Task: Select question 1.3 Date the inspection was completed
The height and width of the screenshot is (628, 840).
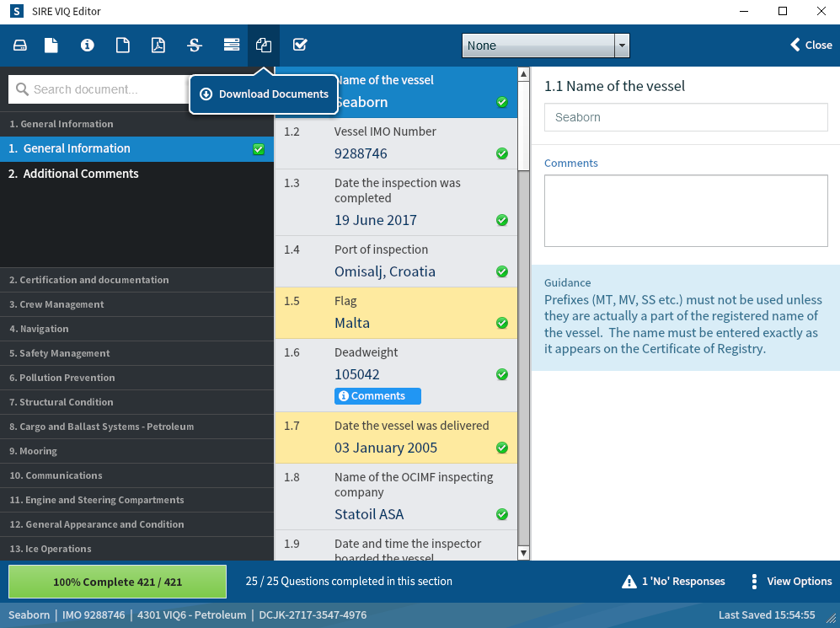Action: click(396, 202)
